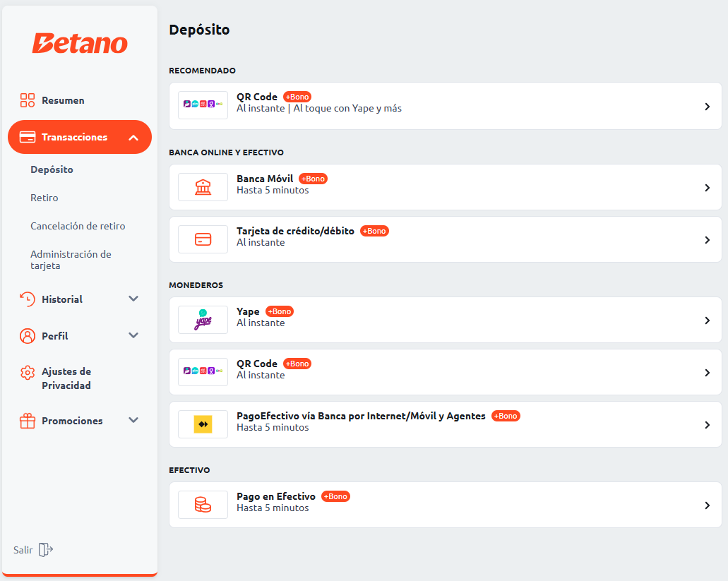Click the +Bono badge beside Pago en Efectivo

pyautogui.click(x=335, y=496)
